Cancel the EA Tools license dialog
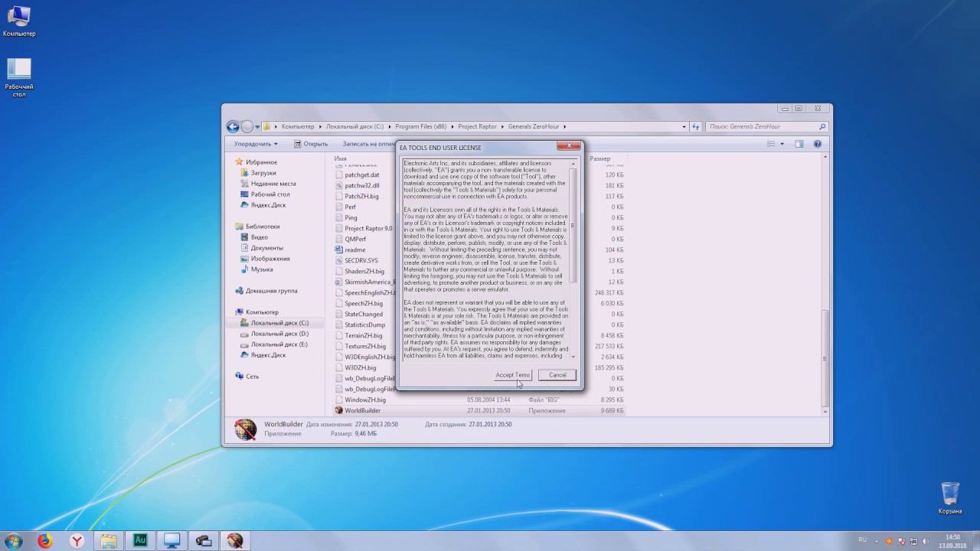The height and width of the screenshot is (551, 980). pyautogui.click(x=557, y=375)
